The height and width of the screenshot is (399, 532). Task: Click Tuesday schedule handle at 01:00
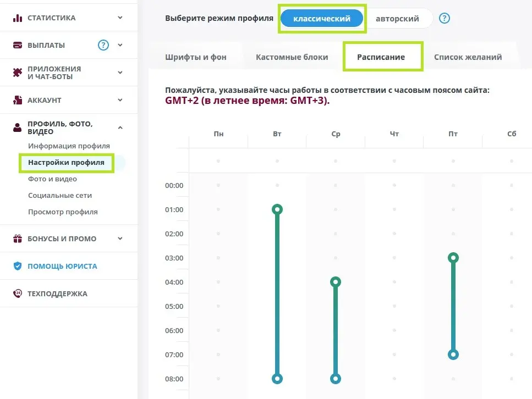point(277,209)
